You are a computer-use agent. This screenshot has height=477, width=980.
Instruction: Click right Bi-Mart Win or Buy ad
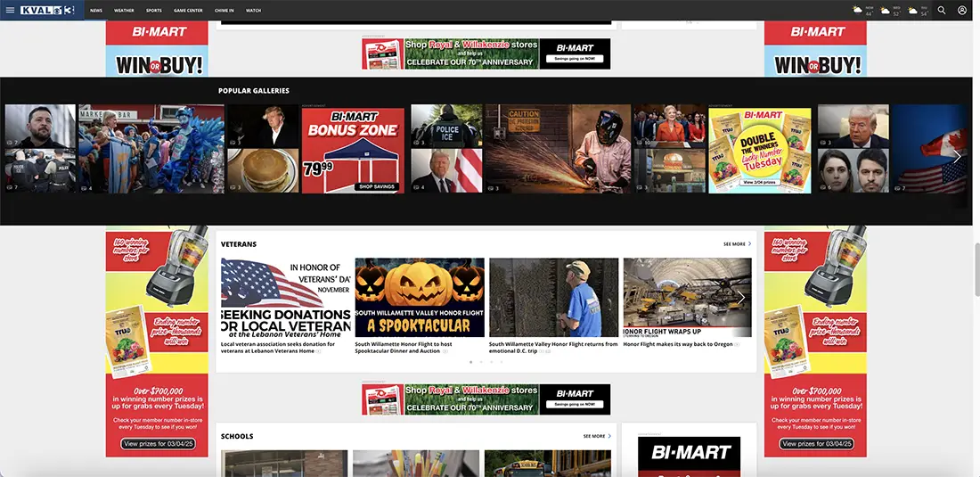coord(815,49)
